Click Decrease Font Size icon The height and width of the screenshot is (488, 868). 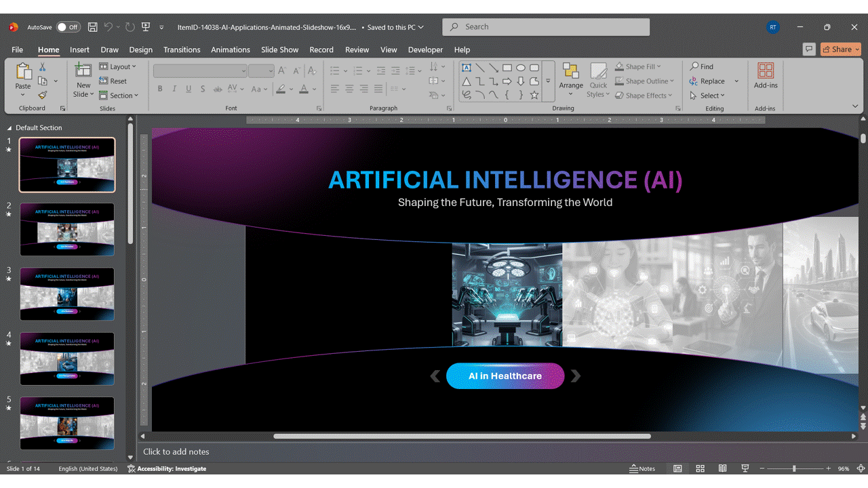tap(297, 70)
